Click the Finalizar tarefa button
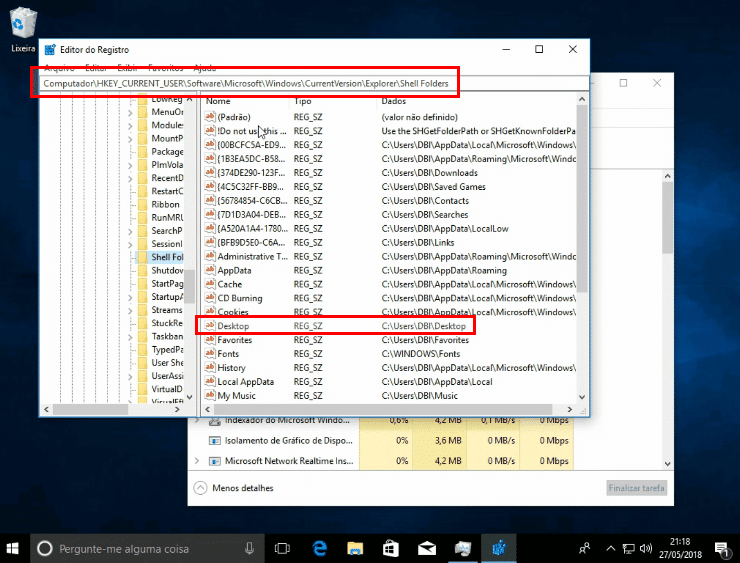Viewport: 740px width, 563px height. (x=636, y=488)
